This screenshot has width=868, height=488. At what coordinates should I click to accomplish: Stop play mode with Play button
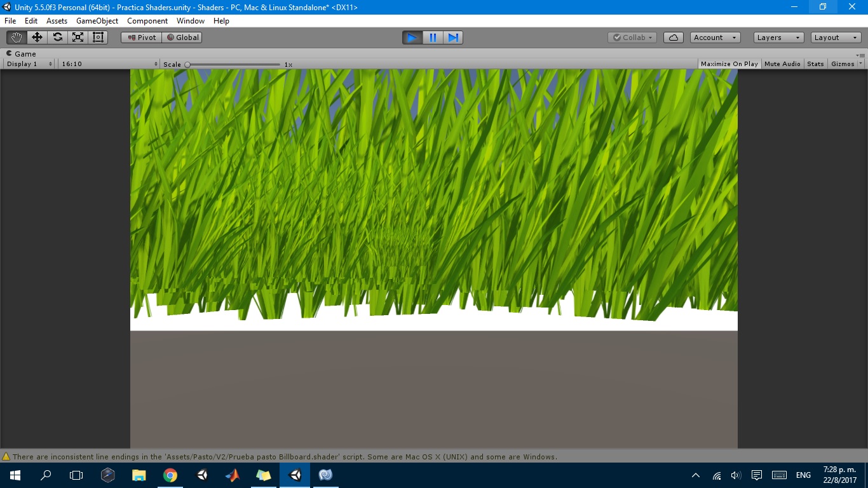point(412,37)
